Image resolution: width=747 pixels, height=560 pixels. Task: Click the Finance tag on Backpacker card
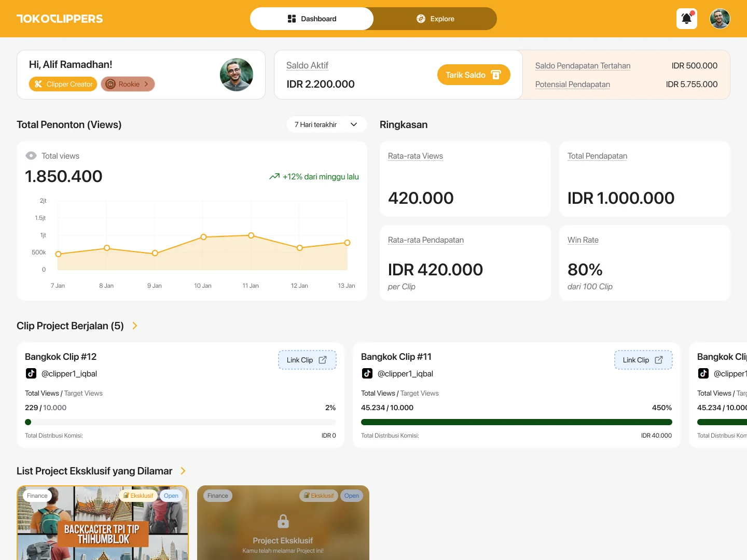(37, 496)
